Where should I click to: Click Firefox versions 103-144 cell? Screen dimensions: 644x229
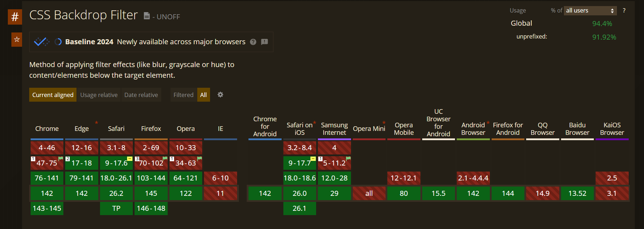tap(151, 178)
